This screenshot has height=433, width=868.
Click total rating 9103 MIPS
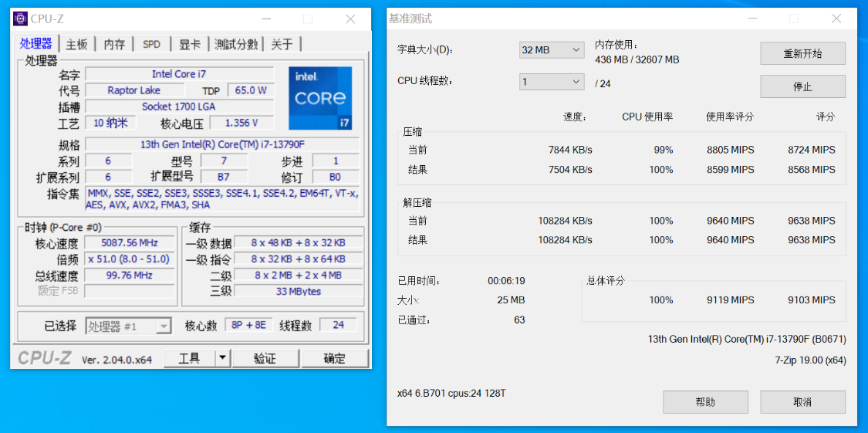click(x=812, y=300)
